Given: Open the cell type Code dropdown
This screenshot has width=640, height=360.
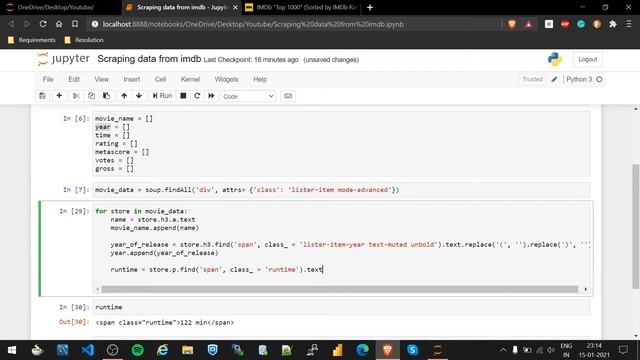Looking at the screenshot, I should click(248, 96).
